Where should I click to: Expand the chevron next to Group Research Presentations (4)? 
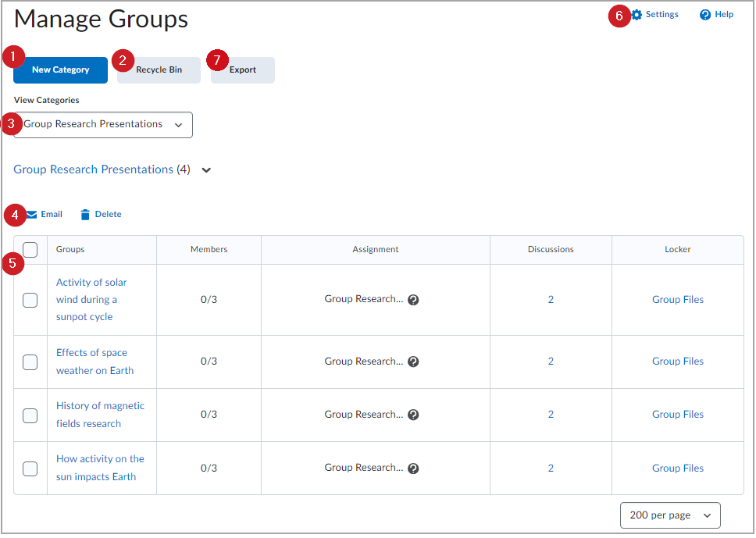click(x=206, y=170)
